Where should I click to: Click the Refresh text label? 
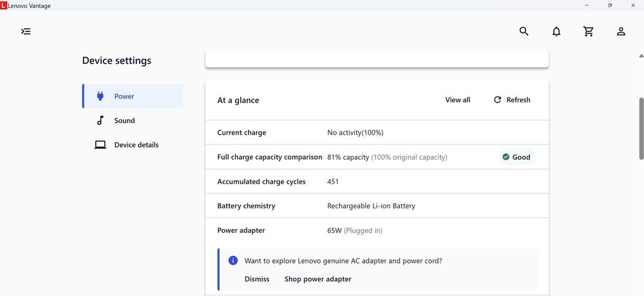[518, 100]
